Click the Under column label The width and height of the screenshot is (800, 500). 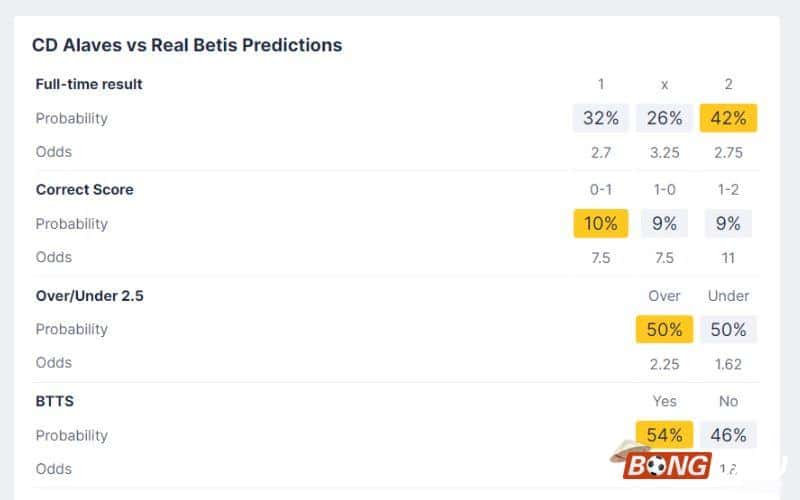coord(728,296)
